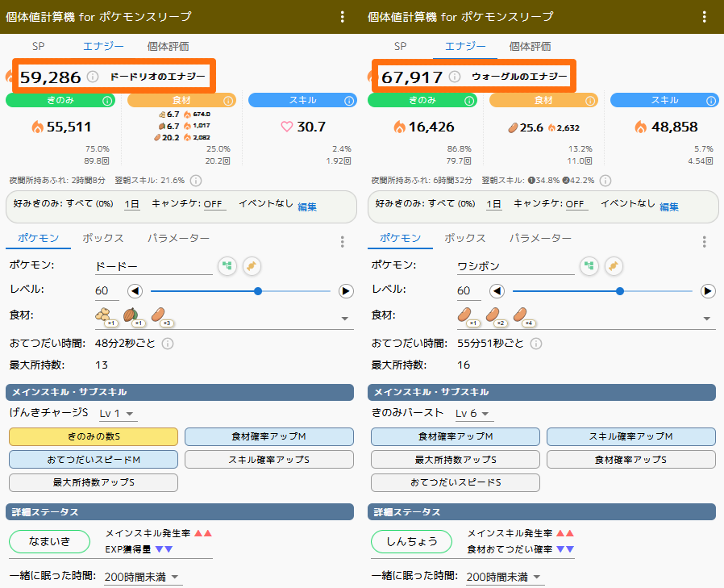Screen dimensions: 724x588
Task: Click the しんちょう nature button
Action: 413,541
